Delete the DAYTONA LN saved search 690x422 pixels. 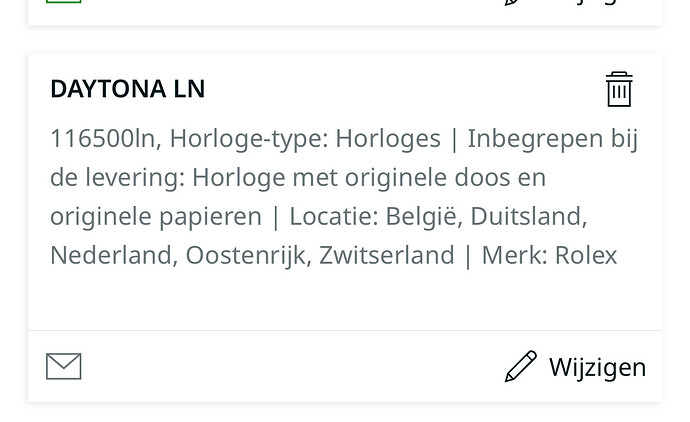coord(619,89)
